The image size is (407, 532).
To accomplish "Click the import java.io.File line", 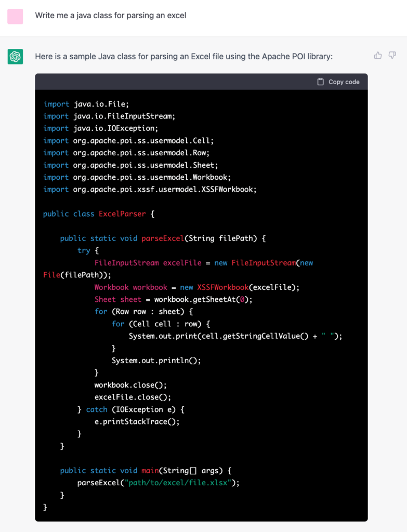I will (86, 104).
